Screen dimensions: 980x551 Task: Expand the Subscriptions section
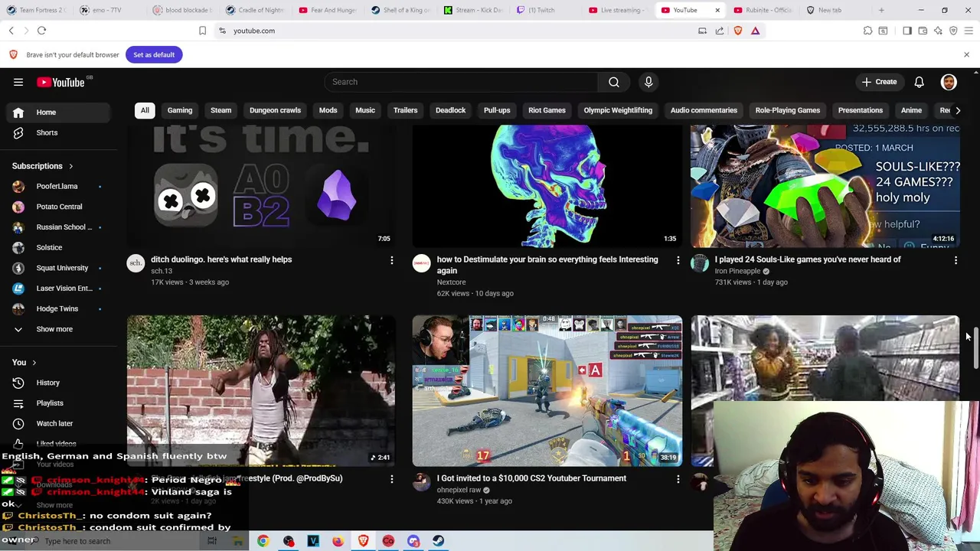pyautogui.click(x=43, y=166)
